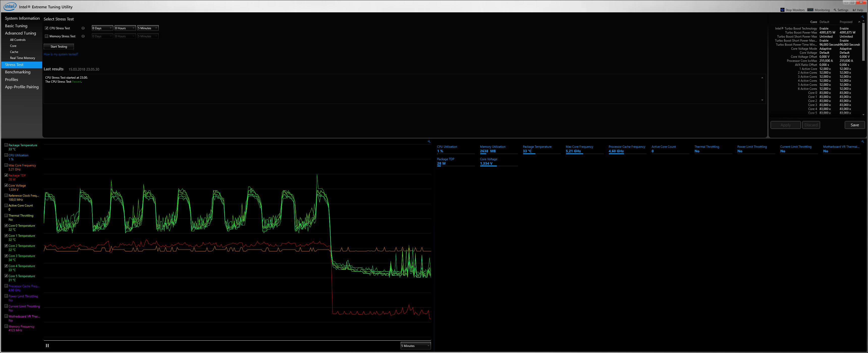
Task: Click Turbo Boost Power Max proposed value
Action: click(848, 32)
